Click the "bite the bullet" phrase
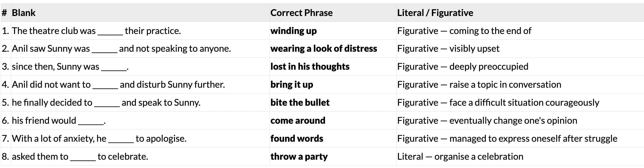644x168 pixels. tap(300, 103)
